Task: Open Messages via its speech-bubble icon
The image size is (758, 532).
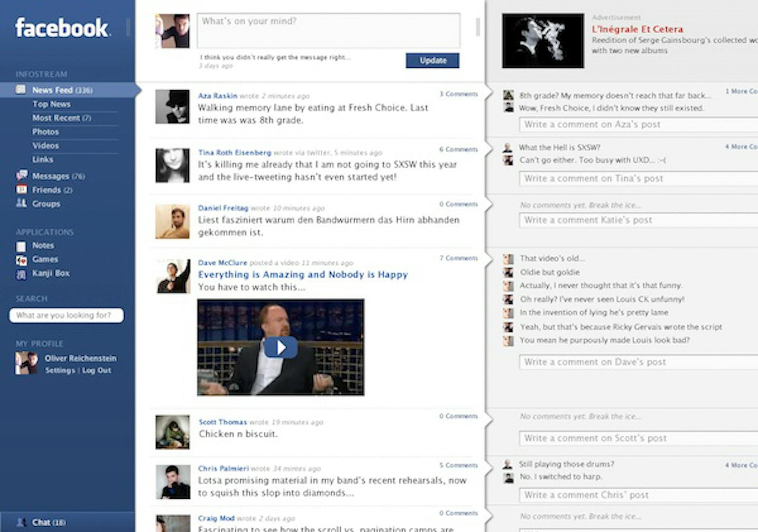Action: (22, 175)
